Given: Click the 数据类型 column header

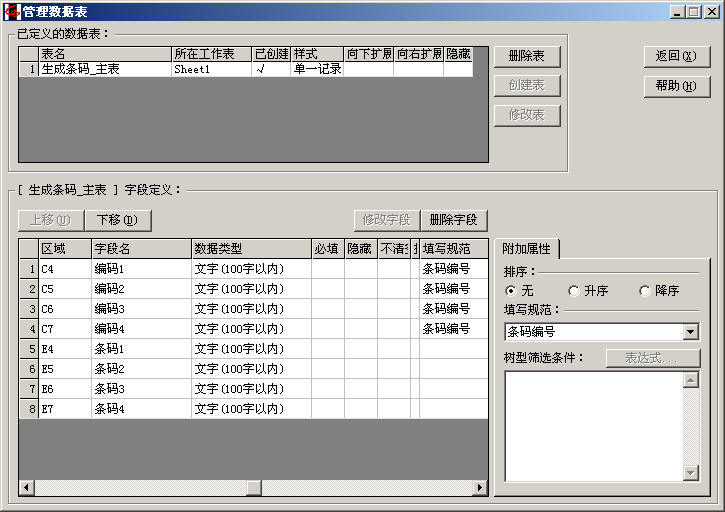Looking at the screenshot, I should click(x=250, y=249).
